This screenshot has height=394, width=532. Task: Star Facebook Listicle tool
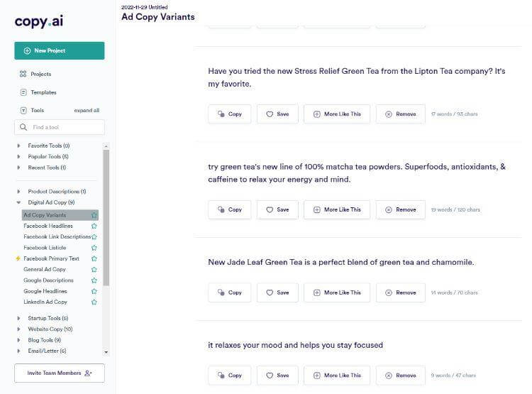point(94,248)
